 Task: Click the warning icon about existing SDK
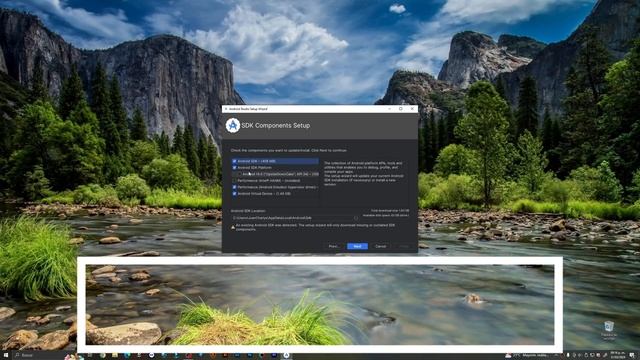point(233,227)
